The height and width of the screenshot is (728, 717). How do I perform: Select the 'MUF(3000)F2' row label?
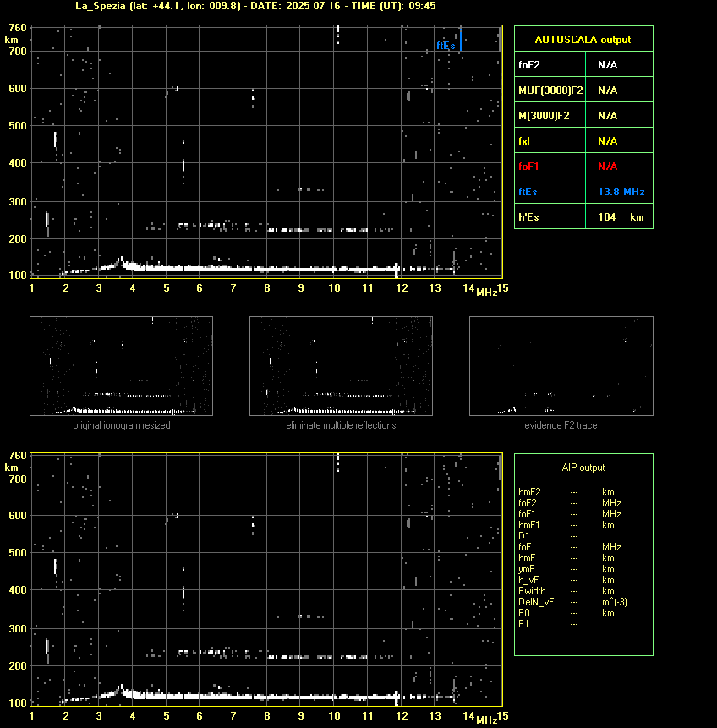pos(550,90)
